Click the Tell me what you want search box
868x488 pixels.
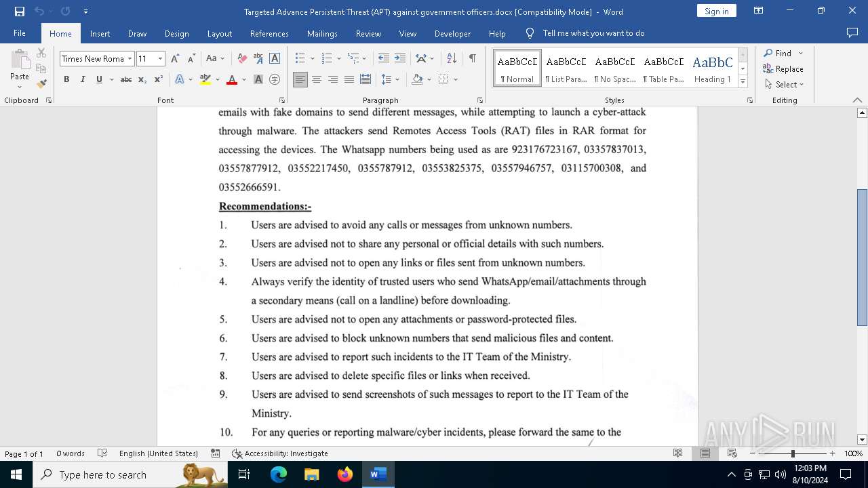pyautogui.click(x=593, y=33)
